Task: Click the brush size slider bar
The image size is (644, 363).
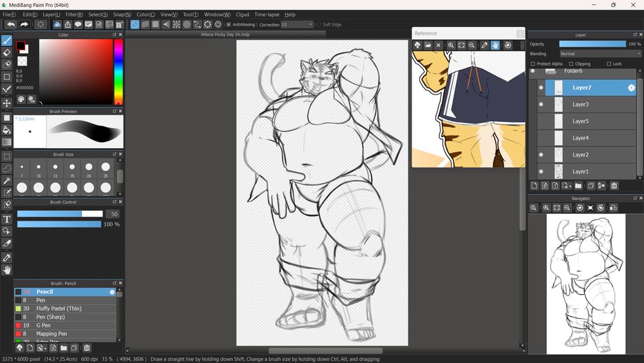Action: pos(60,214)
